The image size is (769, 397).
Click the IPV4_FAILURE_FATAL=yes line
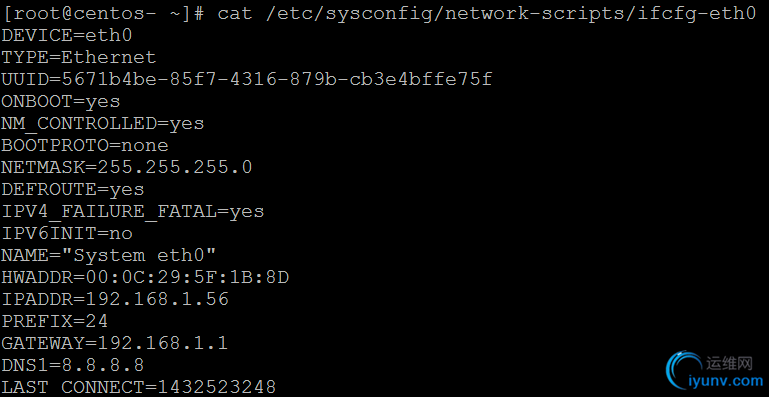(x=133, y=212)
